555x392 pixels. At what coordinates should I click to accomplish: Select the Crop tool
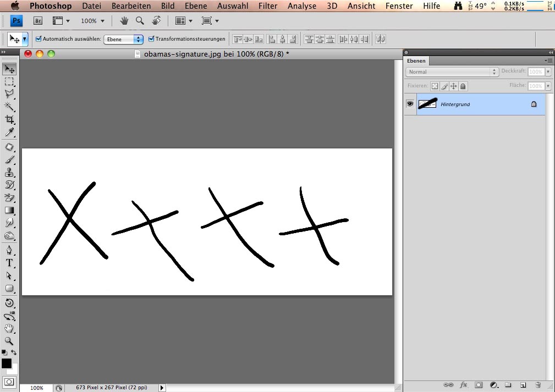[9, 119]
